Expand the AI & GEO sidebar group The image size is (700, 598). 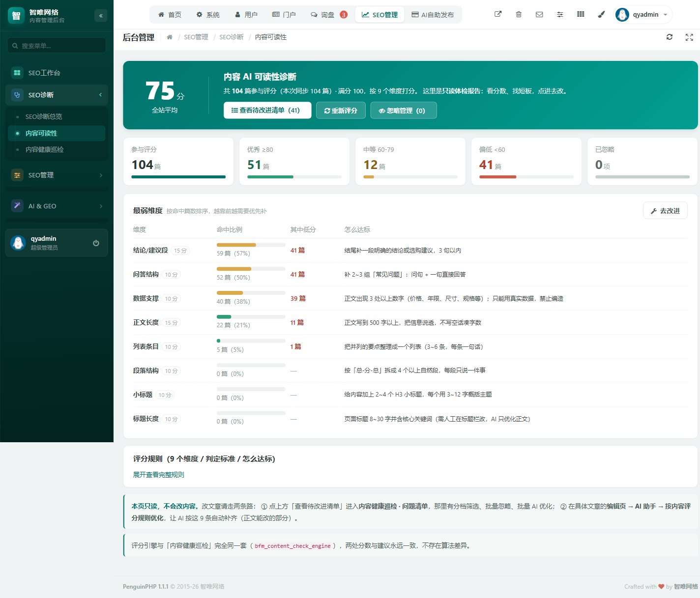(x=57, y=206)
